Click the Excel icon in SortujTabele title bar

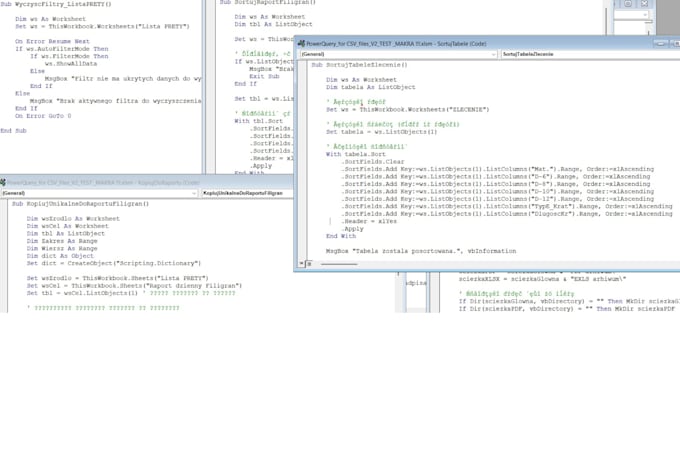(x=301, y=44)
